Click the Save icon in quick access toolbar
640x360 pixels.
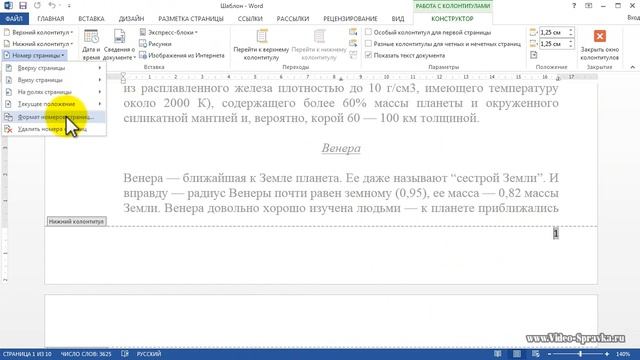[23, 6]
